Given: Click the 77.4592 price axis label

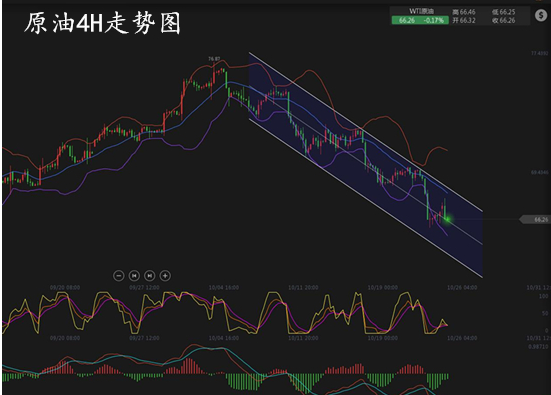Looking at the screenshot, I should pyautogui.click(x=539, y=53).
